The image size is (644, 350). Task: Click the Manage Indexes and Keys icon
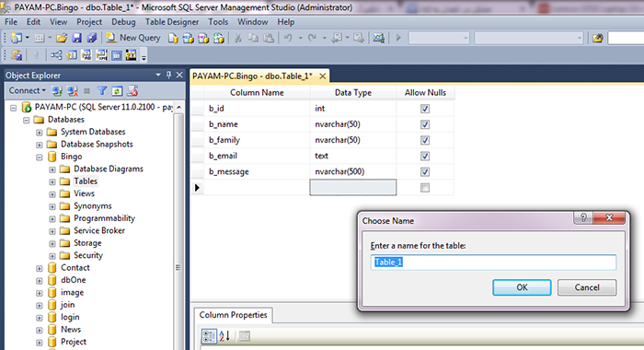click(x=71, y=55)
